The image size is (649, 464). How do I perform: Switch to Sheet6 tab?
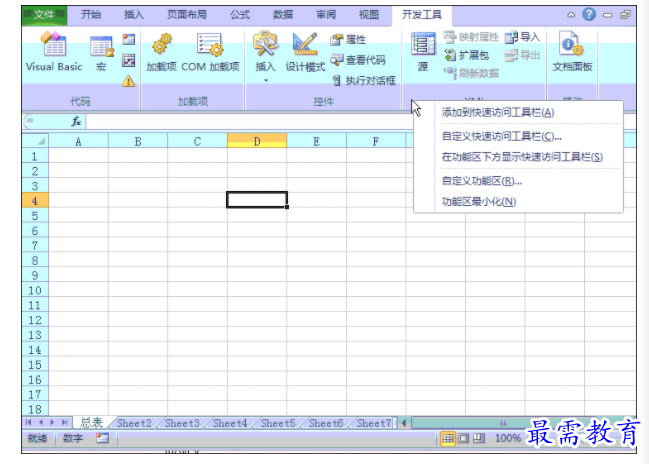(x=326, y=423)
